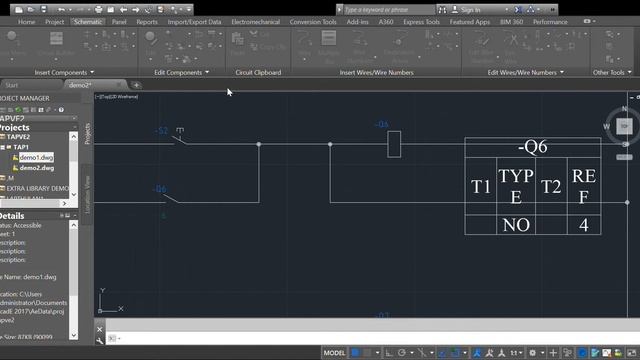Plot the drawing with the printer icon
The width and height of the screenshot is (640, 360).
[x=98, y=9]
